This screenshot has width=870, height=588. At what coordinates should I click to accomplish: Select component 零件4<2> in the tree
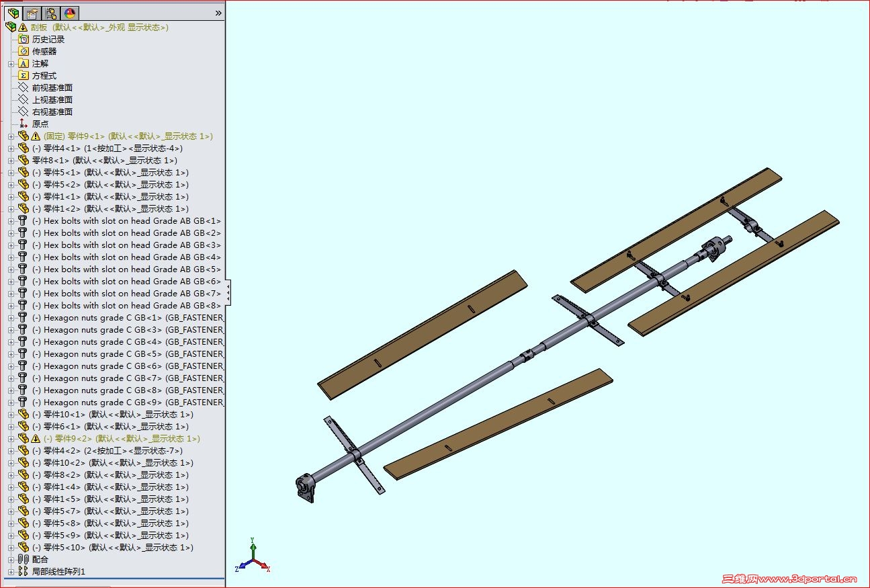coord(107,450)
